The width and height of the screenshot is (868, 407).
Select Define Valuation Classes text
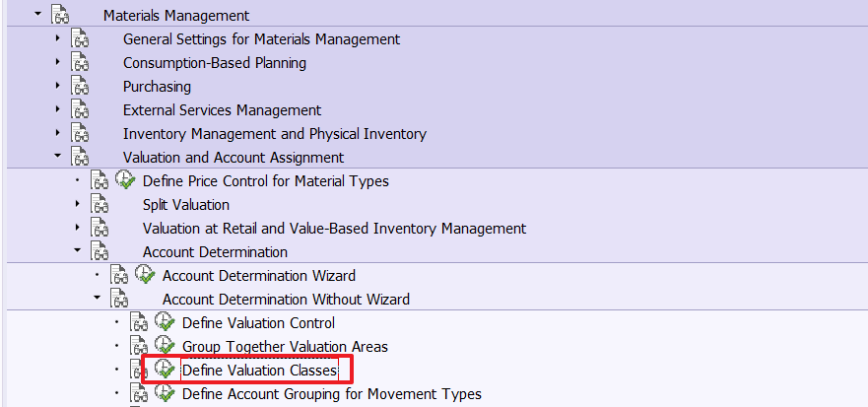[259, 371]
